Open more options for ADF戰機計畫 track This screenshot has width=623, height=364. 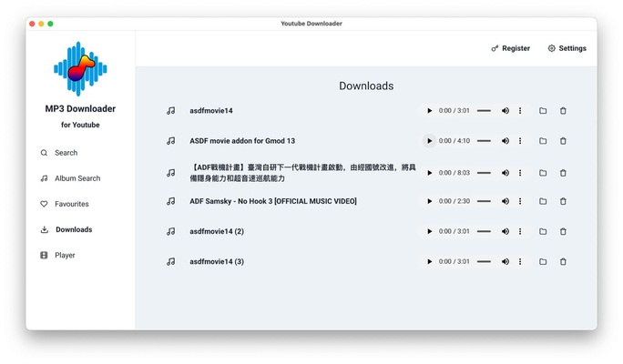click(520, 173)
